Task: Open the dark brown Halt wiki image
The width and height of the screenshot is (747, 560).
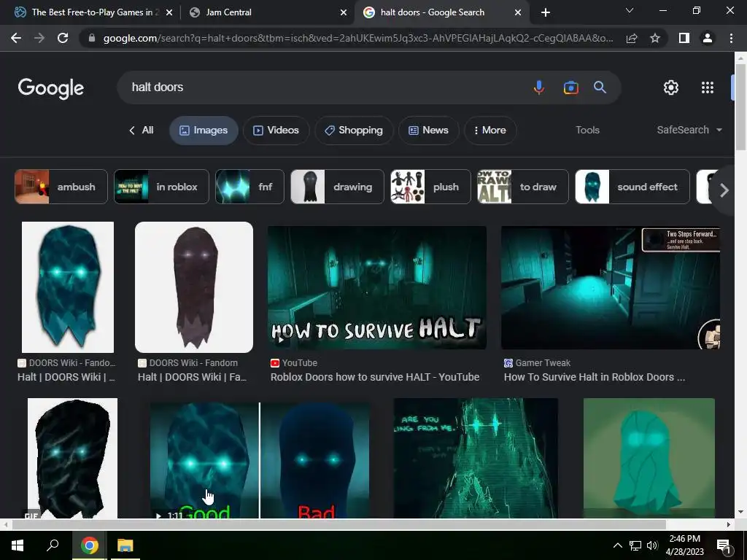Action: [194, 287]
